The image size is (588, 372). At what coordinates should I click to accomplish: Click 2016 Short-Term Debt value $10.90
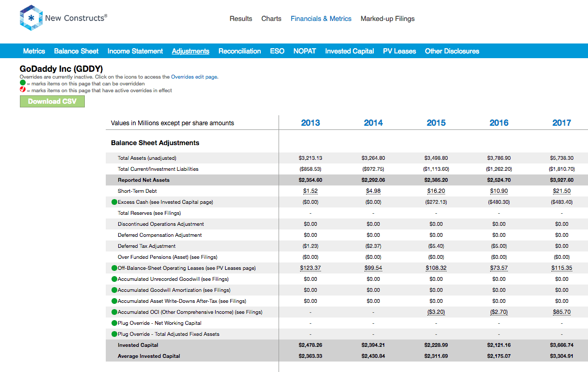(x=499, y=191)
